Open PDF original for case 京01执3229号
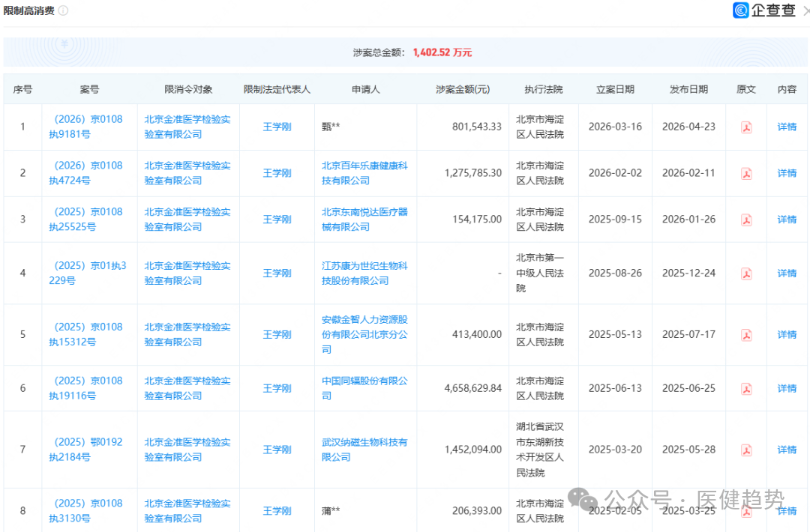810x532 pixels. click(x=746, y=273)
